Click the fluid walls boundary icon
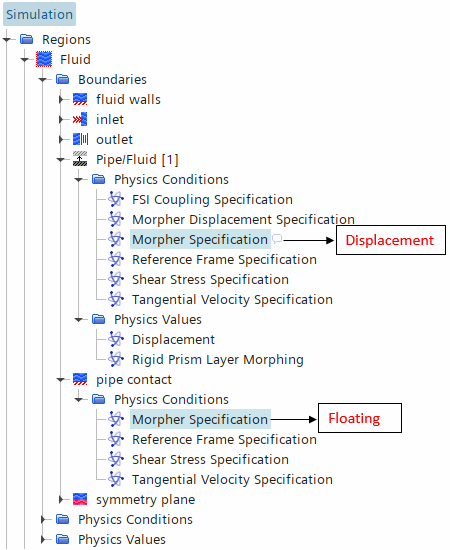450x550 pixels. pyautogui.click(x=80, y=99)
